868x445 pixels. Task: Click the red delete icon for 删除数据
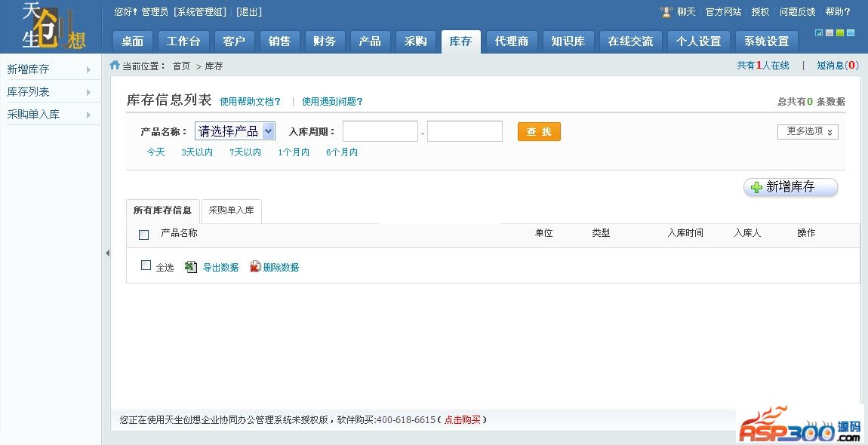click(x=255, y=267)
